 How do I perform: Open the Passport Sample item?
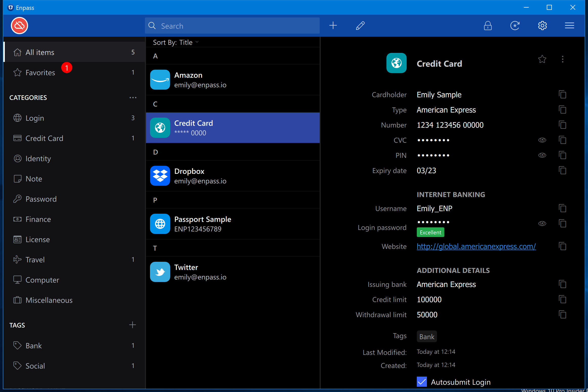pos(233,224)
